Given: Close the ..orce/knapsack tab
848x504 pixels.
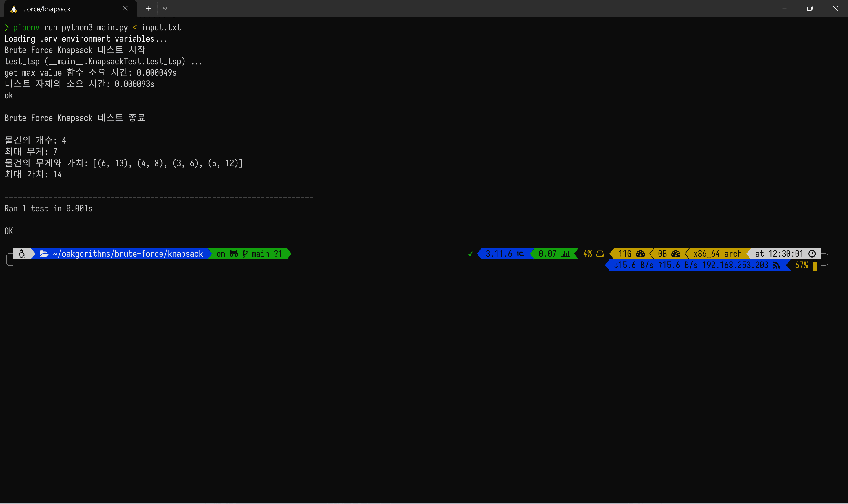Looking at the screenshot, I should [x=125, y=9].
